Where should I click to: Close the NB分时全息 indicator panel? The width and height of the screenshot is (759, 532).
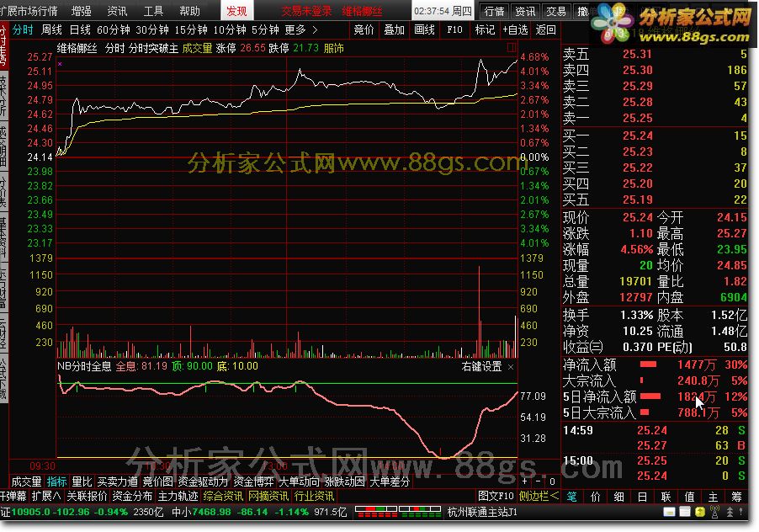point(511,367)
